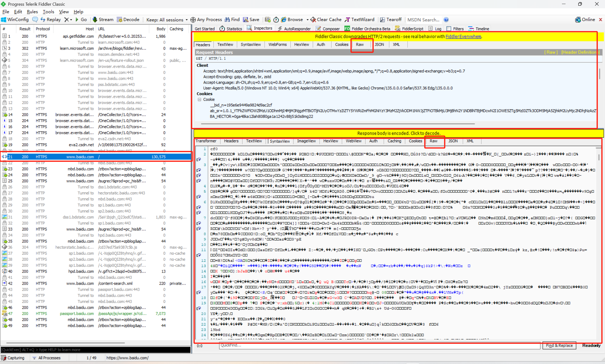Collapse the Cookie tree node

pyautogui.click(x=200, y=99)
